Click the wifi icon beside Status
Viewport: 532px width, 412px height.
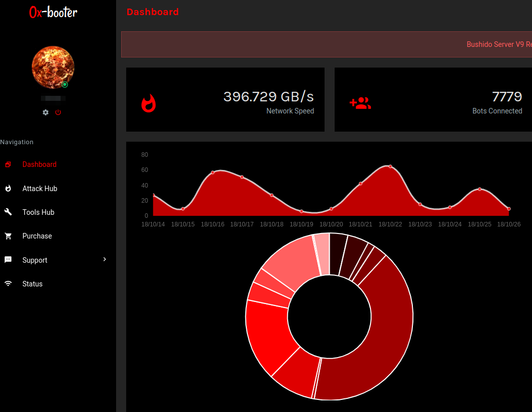[8, 283]
